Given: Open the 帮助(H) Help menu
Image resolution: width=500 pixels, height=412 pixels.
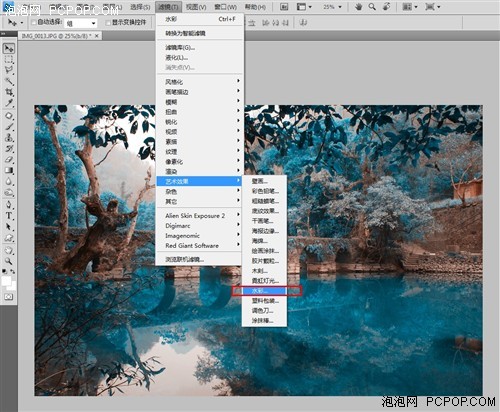Looking at the screenshot, I should (x=255, y=7).
